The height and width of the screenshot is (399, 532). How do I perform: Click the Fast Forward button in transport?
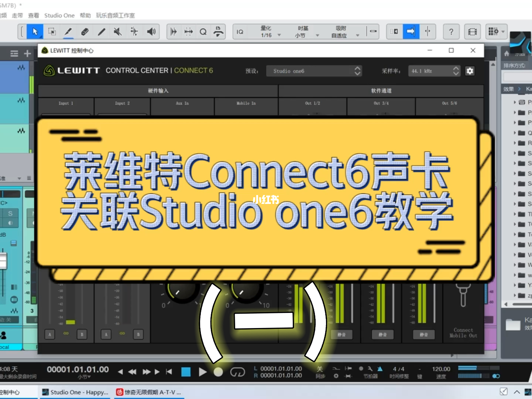click(147, 372)
